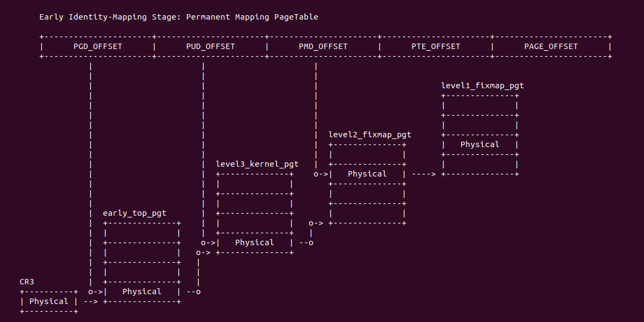The height and width of the screenshot is (322, 644).
Task: Click the level3_kernel_pgt label
Action: (x=257, y=163)
